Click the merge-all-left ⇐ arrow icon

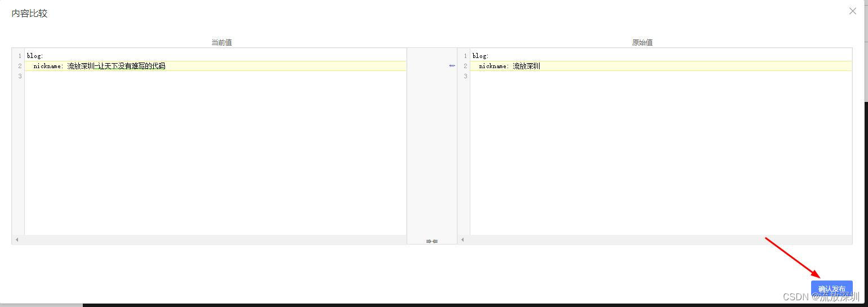click(435, 241)
